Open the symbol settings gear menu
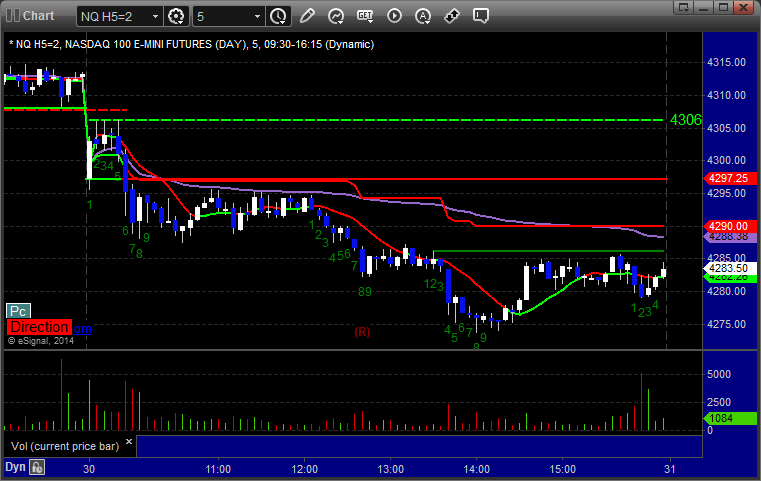Screen dimensions: 761x481 pyautogui.click(x=176, y=16)
